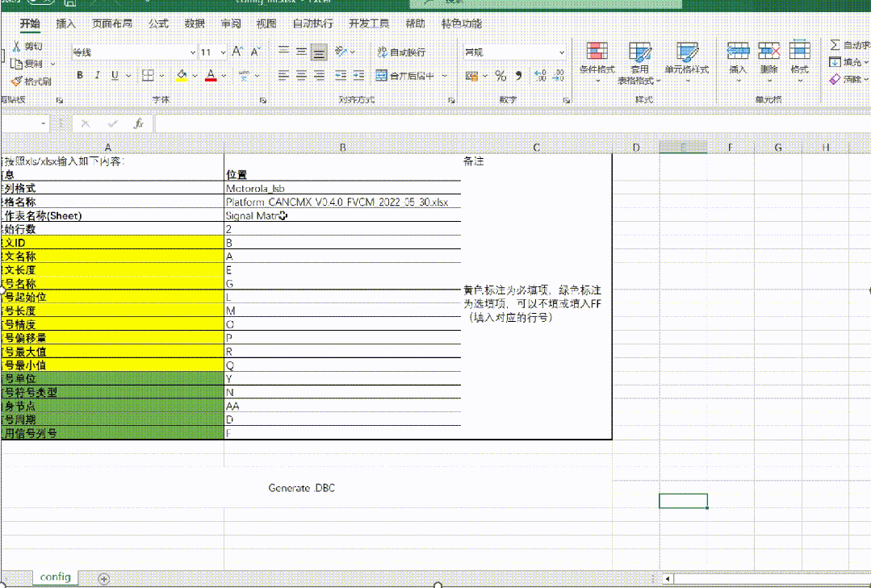Open Format as Table (套用表格格式)
This screenshot has width=871, height=588.
click(x=639, y=63)
